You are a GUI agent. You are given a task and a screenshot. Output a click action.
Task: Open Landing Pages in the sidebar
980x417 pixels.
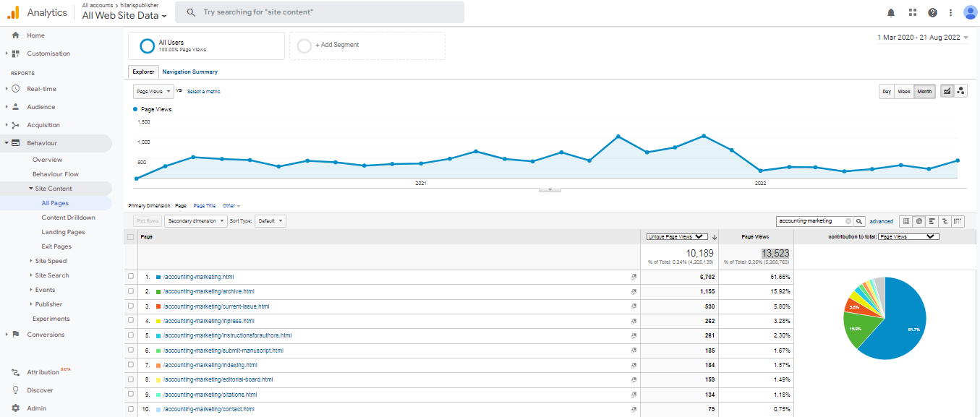pyautogui.click(x=63, y=232)
